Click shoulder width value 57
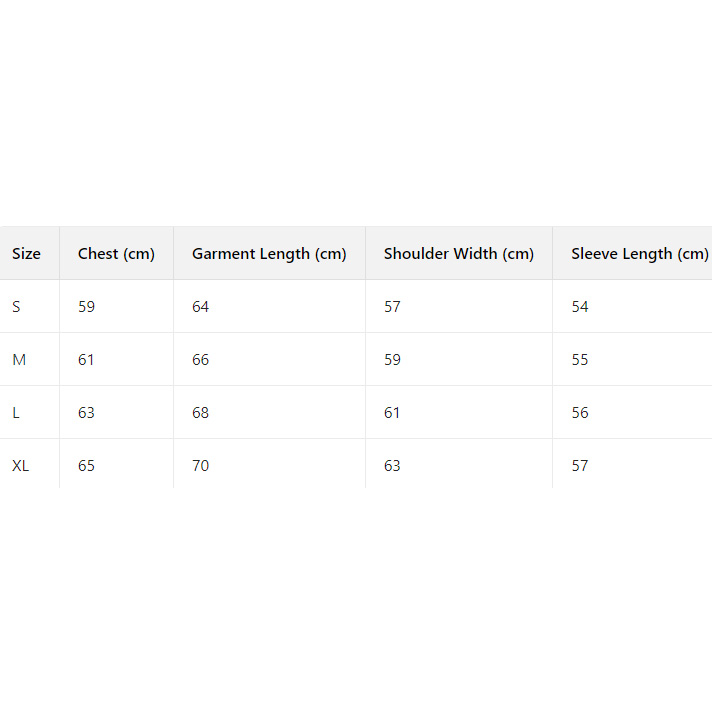 click(392, 307)
